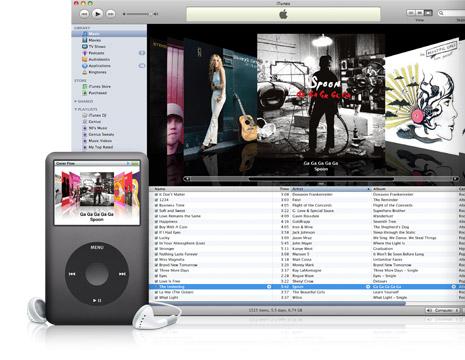Open the Computer speakers dropdown
The image size is (465, 360).
pyautogui.click(x=443, y=310)
